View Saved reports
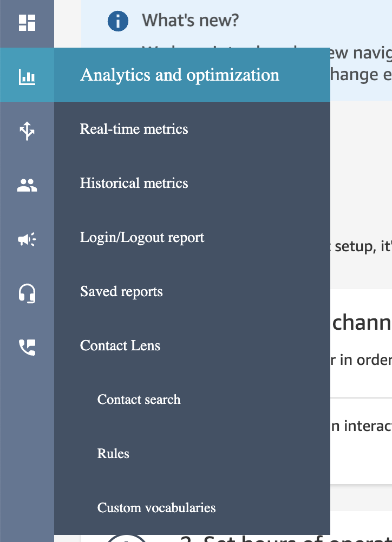Image resolution: width=392 pixels, height=542 pixels. pyautogui.click(x=121, y=291)
